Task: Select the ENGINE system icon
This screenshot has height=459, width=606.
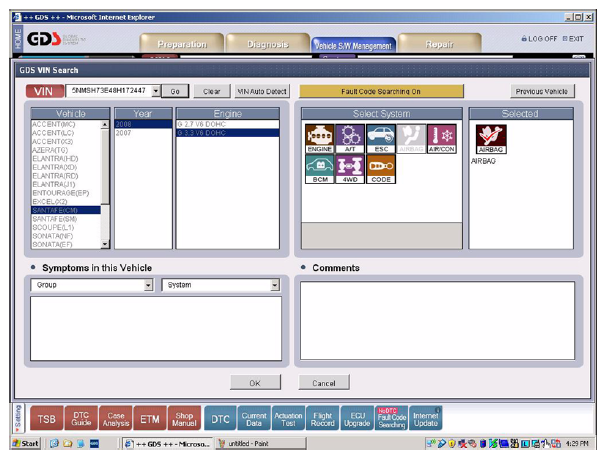Action: coord(319,139)
